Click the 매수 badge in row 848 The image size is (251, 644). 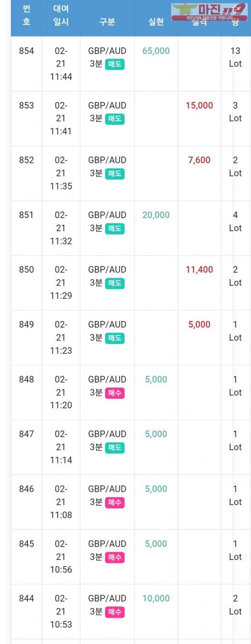pyautogui.click(x=114, y=393)
